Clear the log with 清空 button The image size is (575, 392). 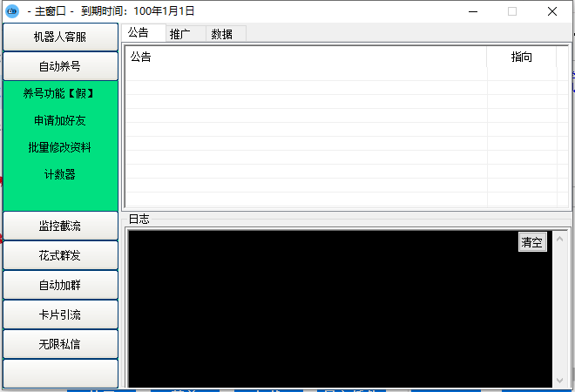532,242
